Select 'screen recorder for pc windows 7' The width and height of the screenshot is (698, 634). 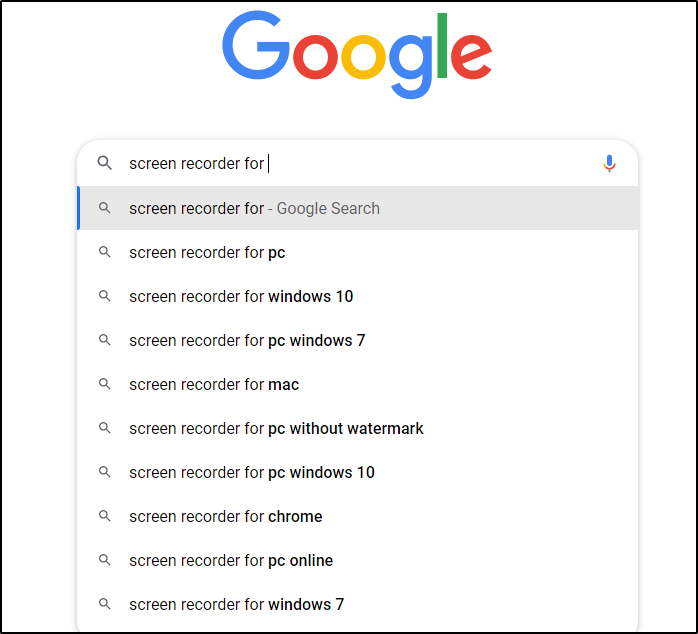coord(247,340)
